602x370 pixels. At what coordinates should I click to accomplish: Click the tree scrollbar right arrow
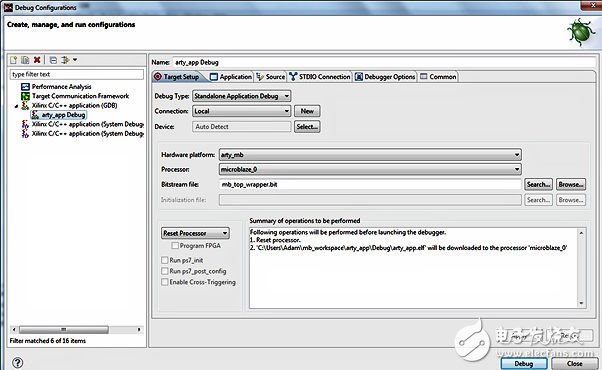pyautogui.click(x=139, y=330)
